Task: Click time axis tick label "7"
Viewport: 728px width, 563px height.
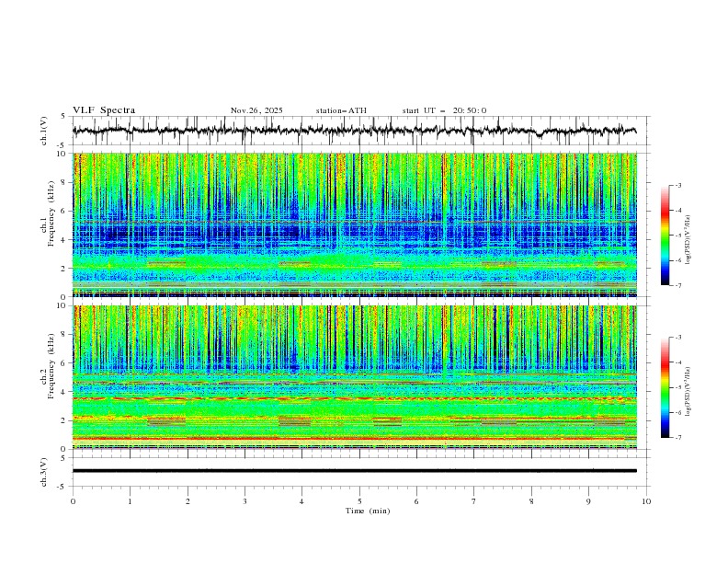Action: (x=474, y=501)
